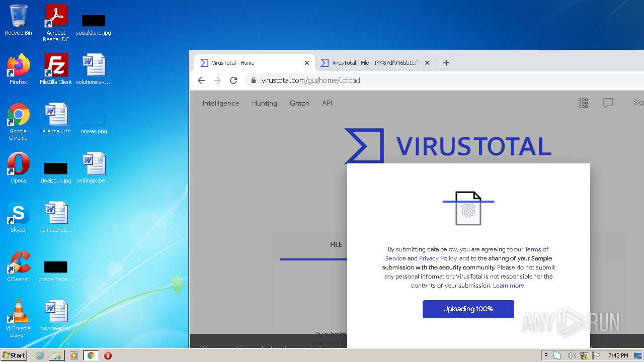Select the writingexpe document icon

pos(94,168)
